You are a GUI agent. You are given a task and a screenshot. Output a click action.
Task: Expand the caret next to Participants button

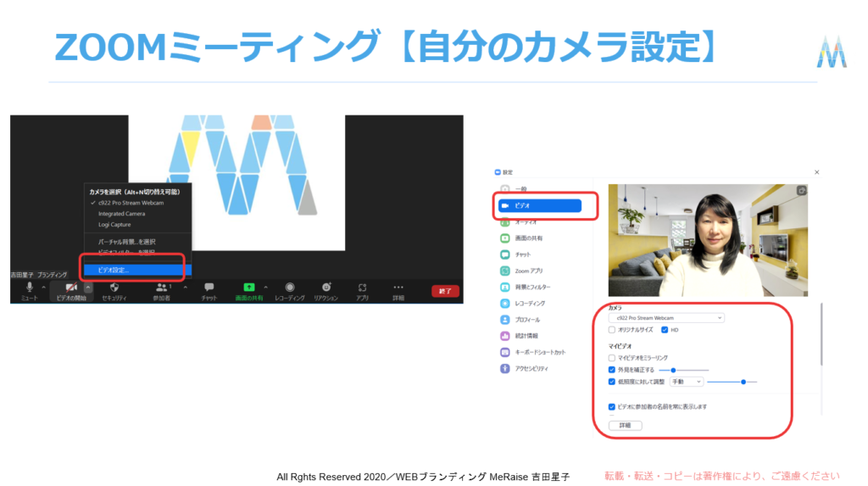pos(186,287)
